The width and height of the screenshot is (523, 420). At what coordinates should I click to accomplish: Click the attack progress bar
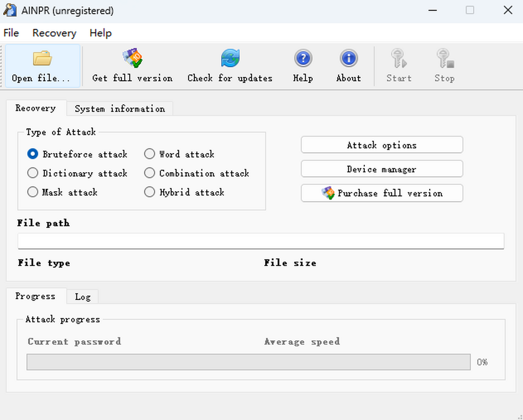248,362
